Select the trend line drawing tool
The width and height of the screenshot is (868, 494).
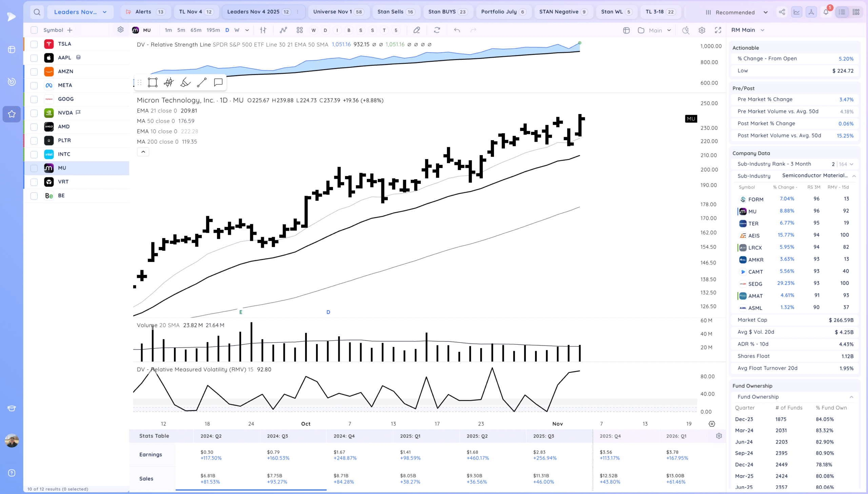click(x=202, y=82)
